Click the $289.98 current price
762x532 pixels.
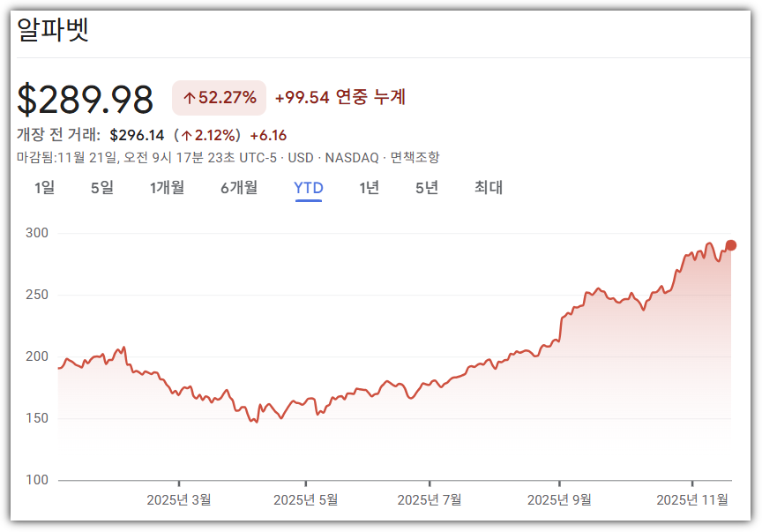84,97
